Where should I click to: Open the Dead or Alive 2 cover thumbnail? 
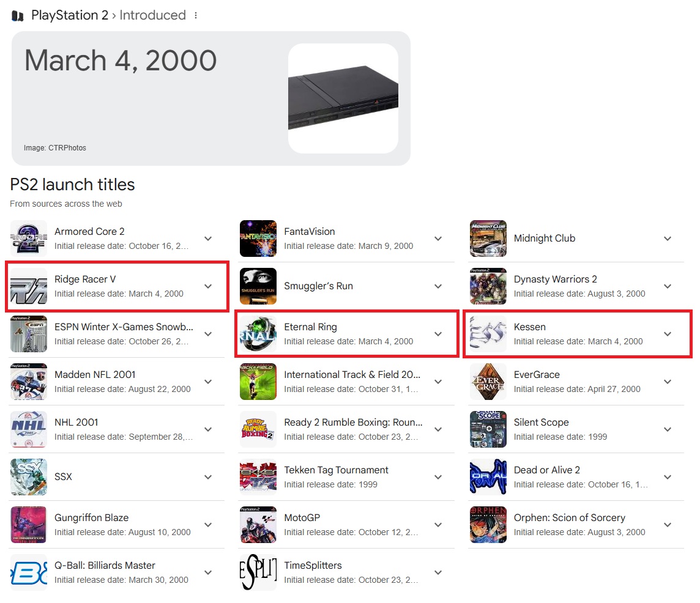pyautogui.click(x=488, y=477)
